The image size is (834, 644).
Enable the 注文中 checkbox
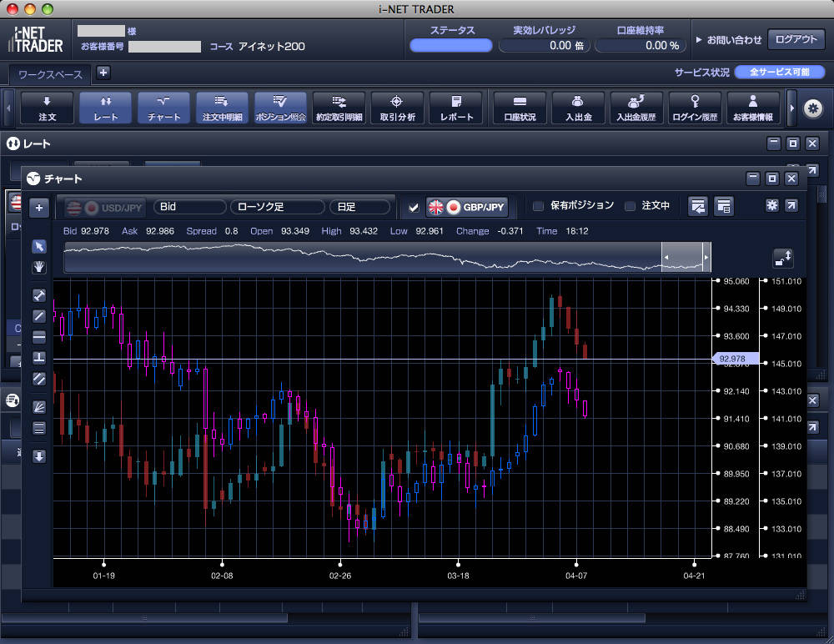pyautogui.click(x=630, y=206)
